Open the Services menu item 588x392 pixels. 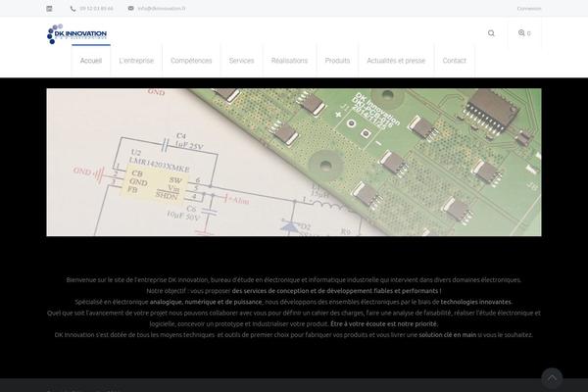point(241,61)
